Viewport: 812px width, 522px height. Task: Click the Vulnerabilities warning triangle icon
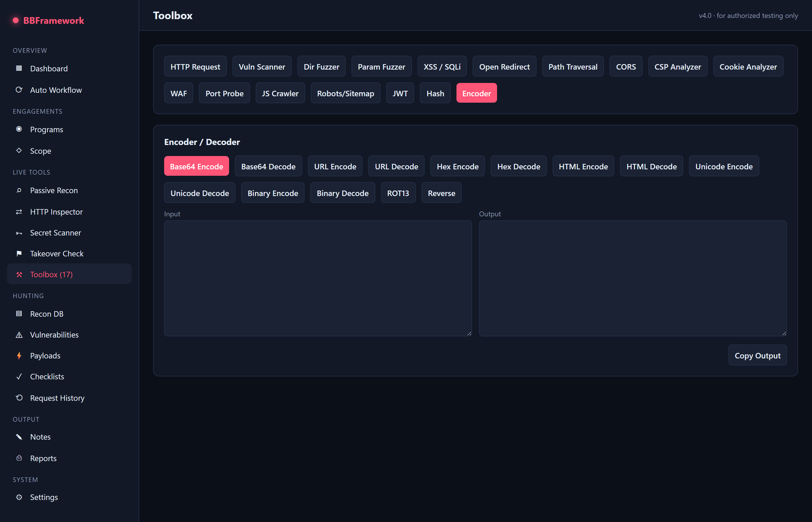tap(19, 335)
